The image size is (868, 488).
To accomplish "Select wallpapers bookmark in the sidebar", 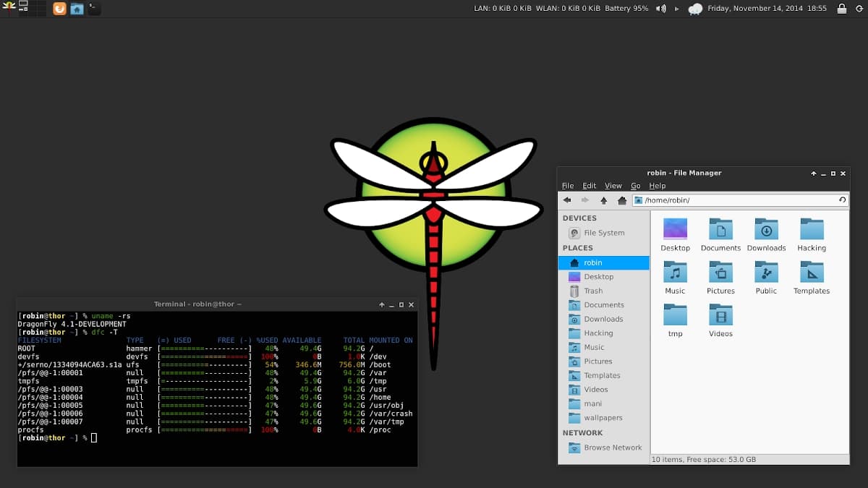I will (x=603, y=418).
